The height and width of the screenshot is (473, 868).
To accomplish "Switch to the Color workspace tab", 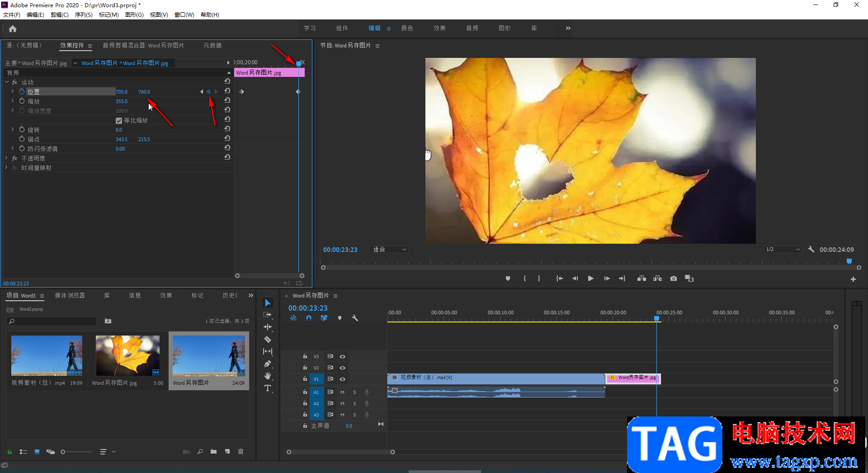I will pyautogui.click(x=407, y=28).
